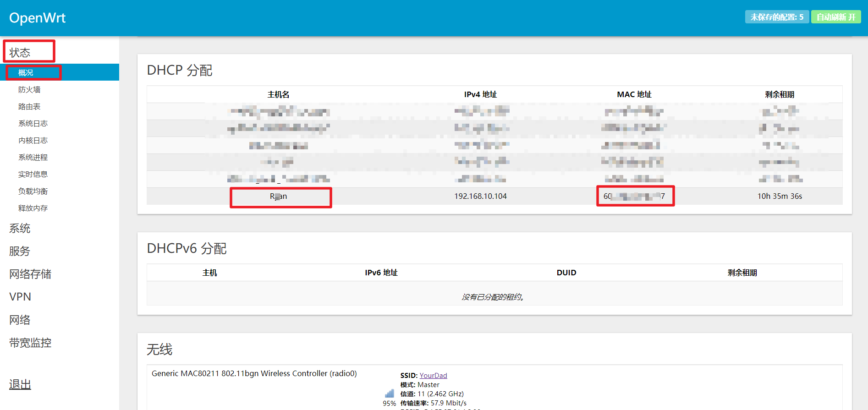
Task: Go to the 路由表 routing table page
Action: coord(29,107)
